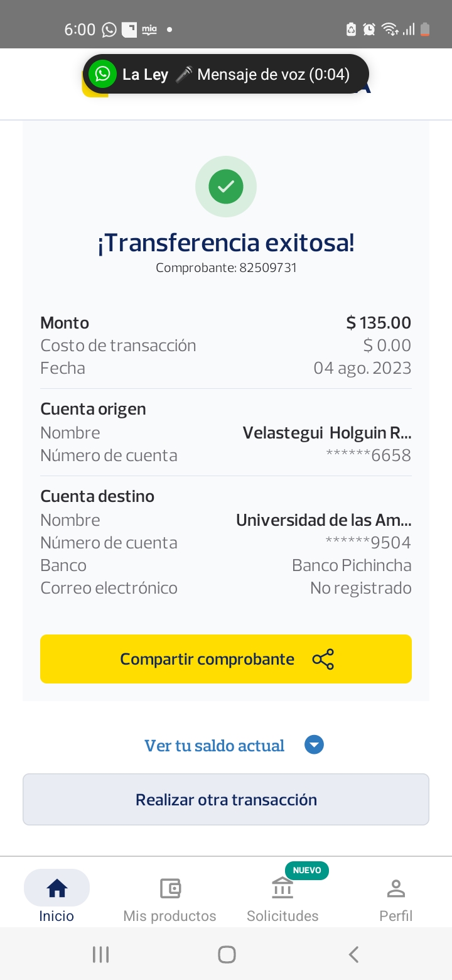
Task: Tap battery indicator in status bar
Action: tap(425, 29)
